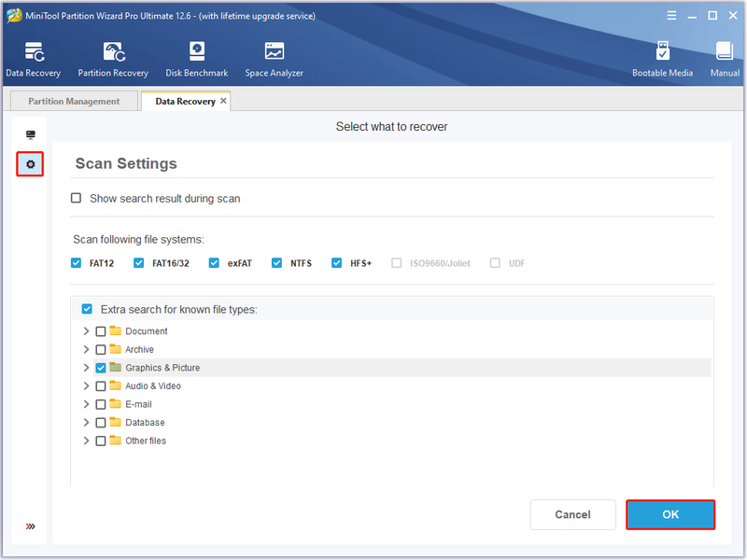Expand the Document file type folder
Screen dimensions: 747x560
86,331
